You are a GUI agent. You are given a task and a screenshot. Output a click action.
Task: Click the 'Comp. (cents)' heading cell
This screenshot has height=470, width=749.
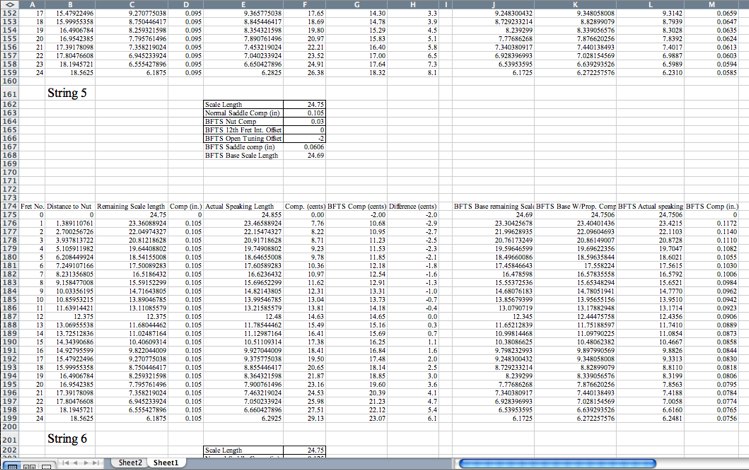click(x=304, y=206)
